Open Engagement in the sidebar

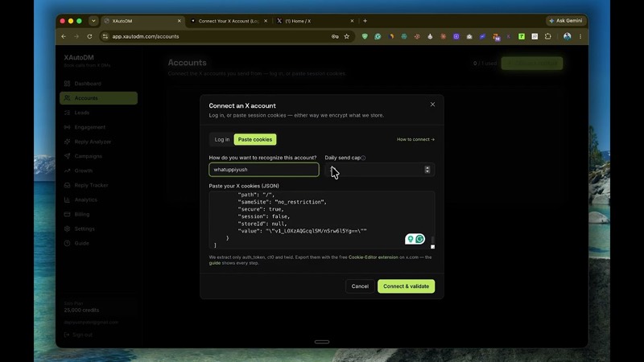click(x=98, y=127)
